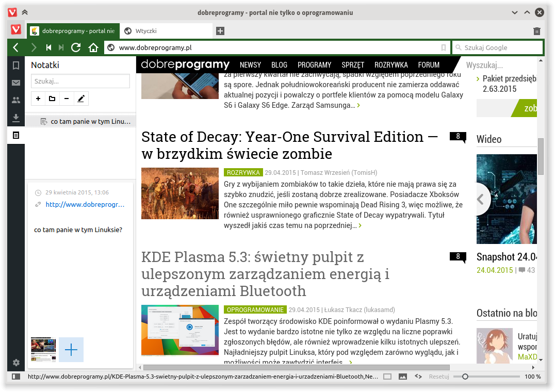Open the State of Decay article thumbnail
The image size is (555, 392).
[180, 193]
